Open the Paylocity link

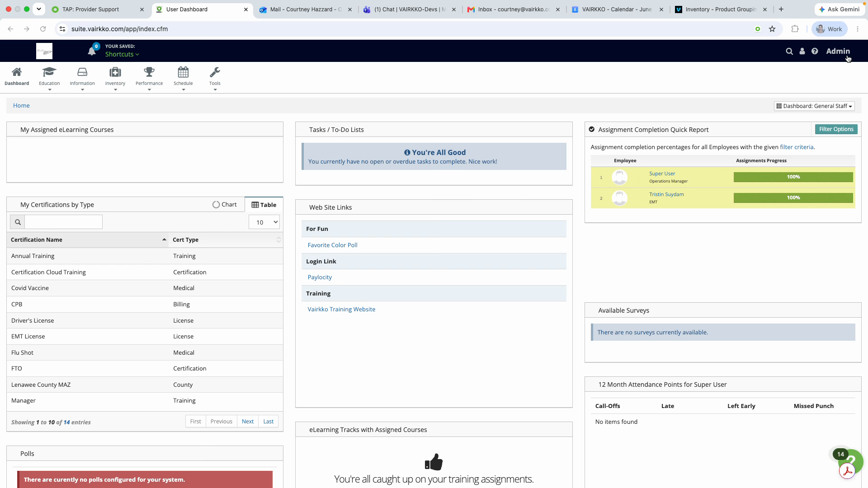pos(320,277)
